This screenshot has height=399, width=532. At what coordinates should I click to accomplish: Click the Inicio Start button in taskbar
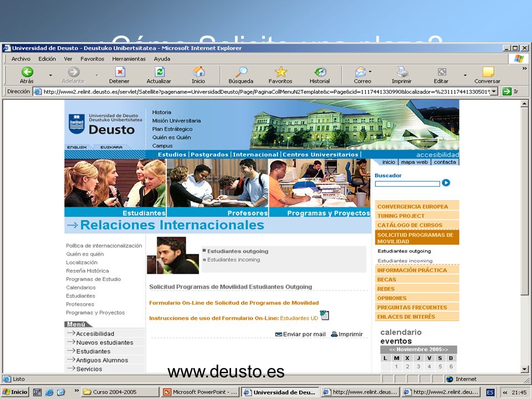point(15,392)
